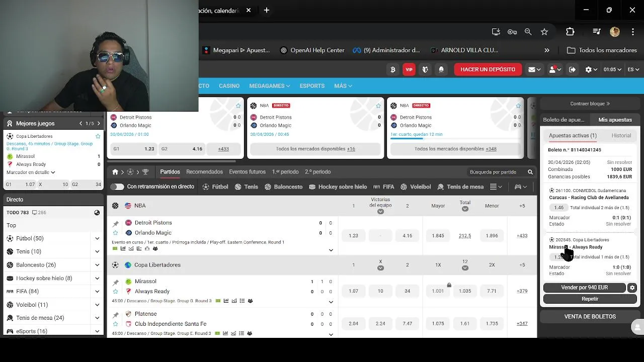The width and height of the screenshot is (644, 362).
Task: Open the CASINO menu item
Action: click(x=229, y=86)
